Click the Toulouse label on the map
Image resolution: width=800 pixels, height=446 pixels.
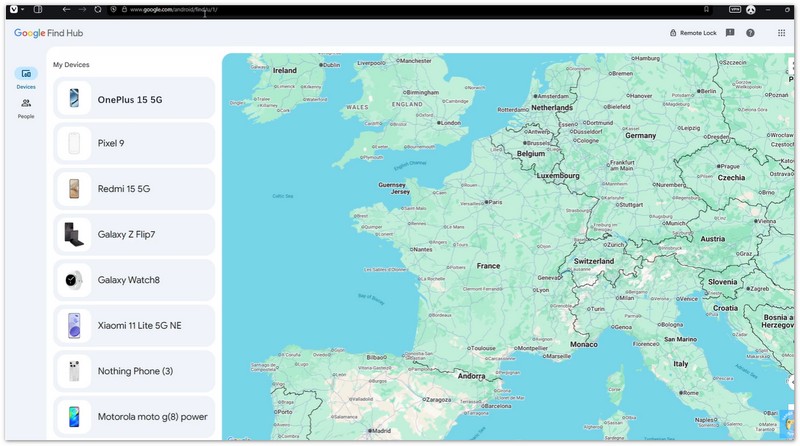coord(482,348)
